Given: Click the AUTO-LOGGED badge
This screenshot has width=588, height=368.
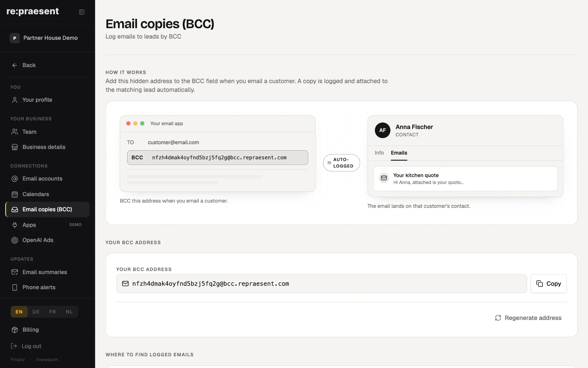Looking at the screenshot, I should tap(341, 163).
